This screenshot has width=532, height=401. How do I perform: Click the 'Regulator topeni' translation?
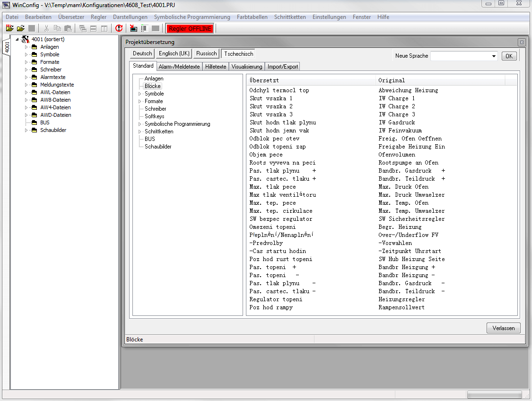pyautogui.click(x=276, y=299)
